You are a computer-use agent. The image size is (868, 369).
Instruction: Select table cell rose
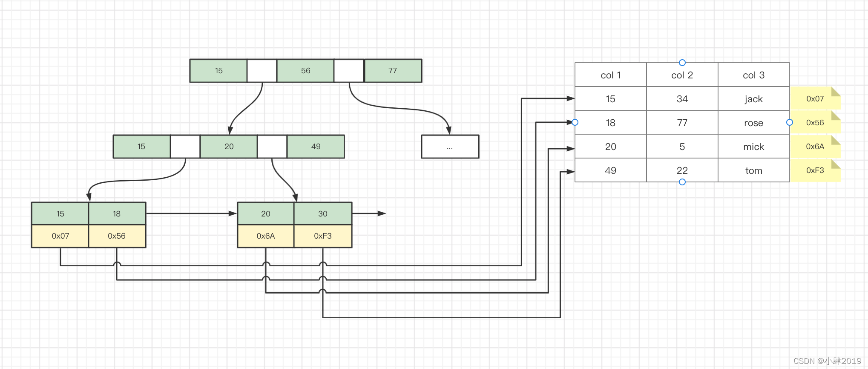pyautogui.click(x=754, y=123)
